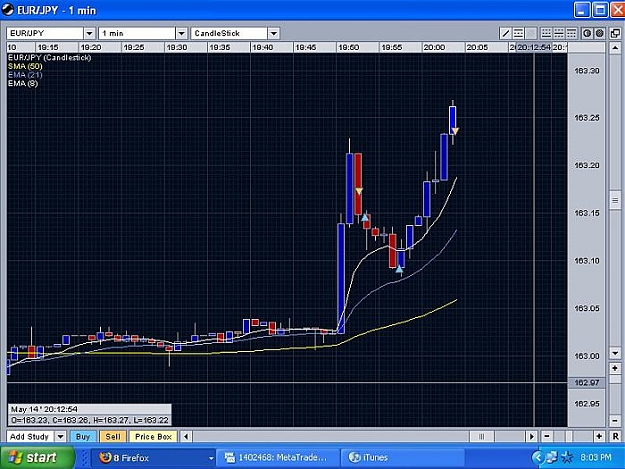Image resolution: width=625 pixels, height=469 pixels.
Task: Click the 20:12:54 time marker on axis
Action: tap(534, 47)
